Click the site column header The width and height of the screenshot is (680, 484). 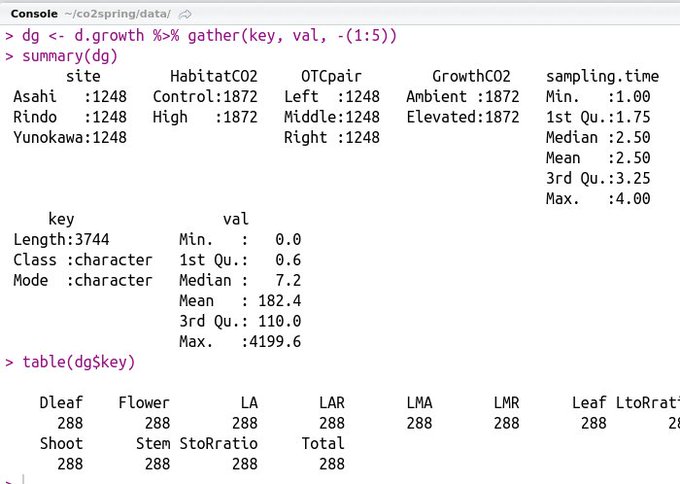coord(83,76)
